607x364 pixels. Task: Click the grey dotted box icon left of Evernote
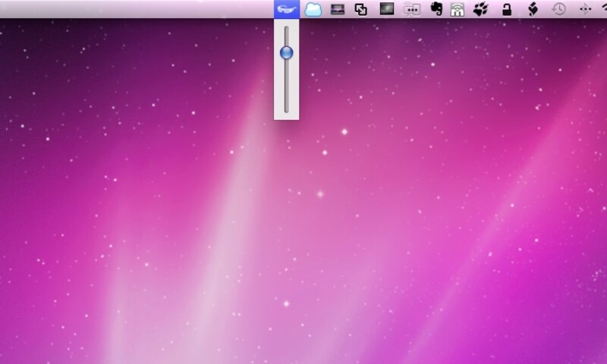click(412, 10)
